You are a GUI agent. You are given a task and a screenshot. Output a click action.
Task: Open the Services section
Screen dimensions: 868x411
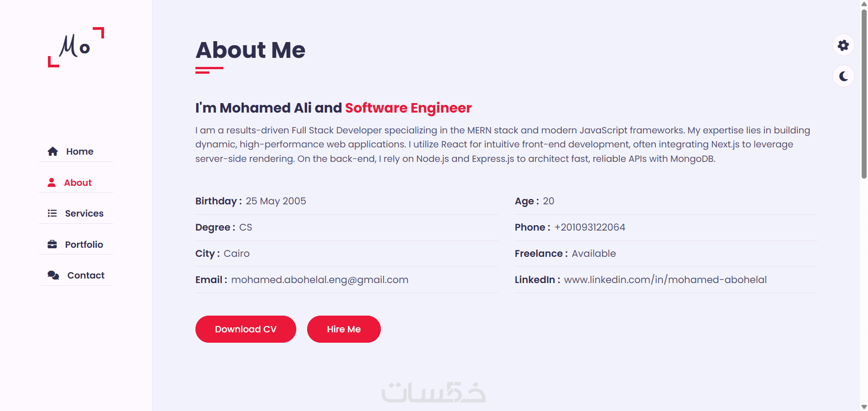point(84,213)
